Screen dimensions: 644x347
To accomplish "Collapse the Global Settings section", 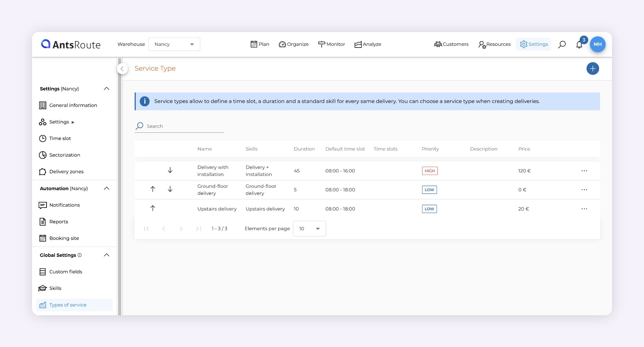I will click(x=106, y=255).
